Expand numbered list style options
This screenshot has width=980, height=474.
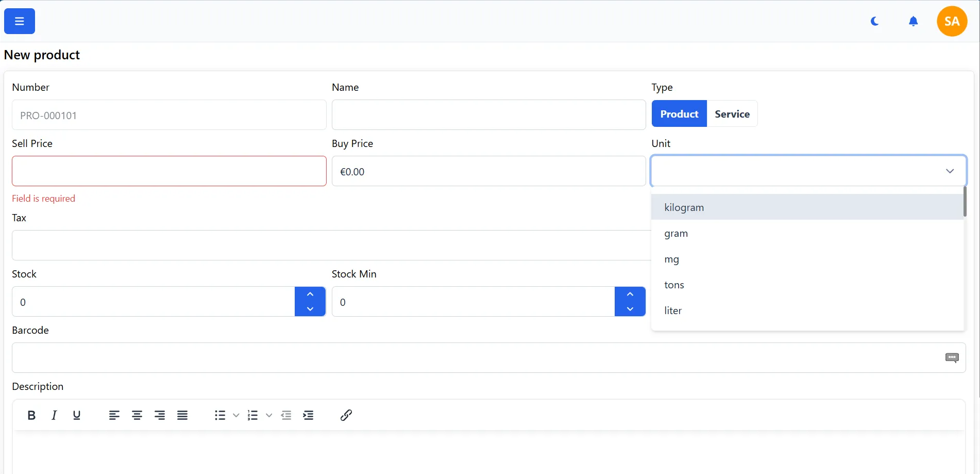[x=269, y=415]
